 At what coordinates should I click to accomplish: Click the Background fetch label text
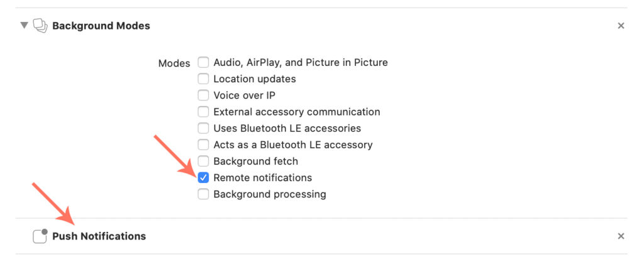point(256,162)
